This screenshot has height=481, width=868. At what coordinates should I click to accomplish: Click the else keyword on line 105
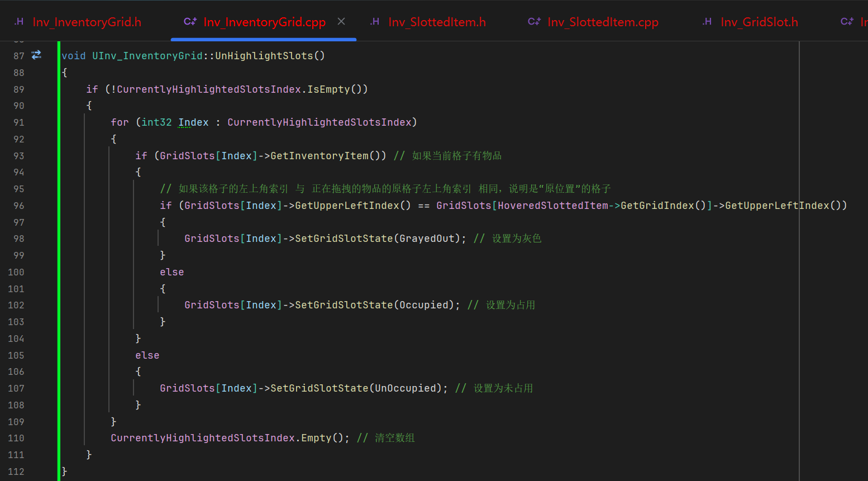pos(147,355)
